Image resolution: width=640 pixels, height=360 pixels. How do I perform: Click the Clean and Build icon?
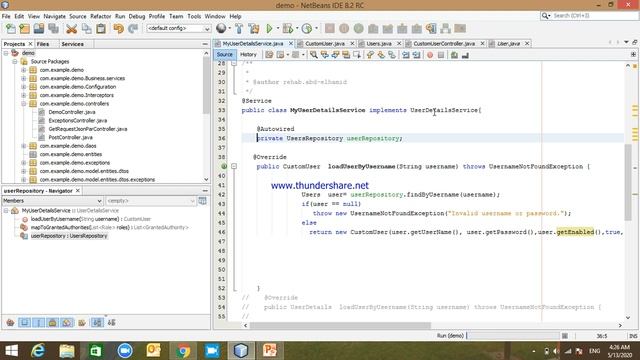[x=254, y=28]
